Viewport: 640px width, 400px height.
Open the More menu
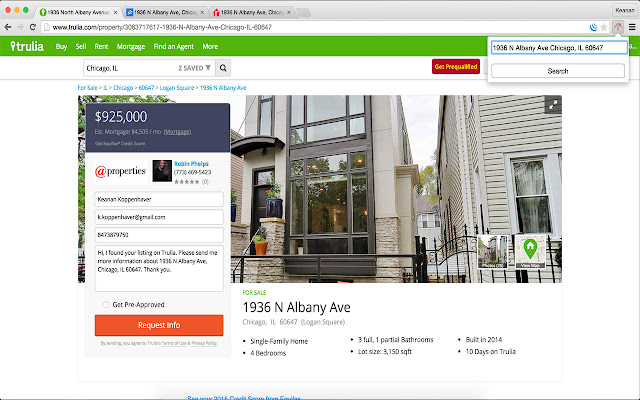tap(210, 46)
